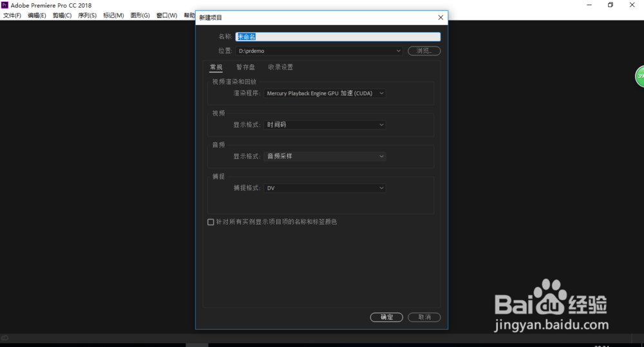The image size is (644, 347).
Task: Switch to the 暂存盘 tab
Action: (x=245, y=67)
